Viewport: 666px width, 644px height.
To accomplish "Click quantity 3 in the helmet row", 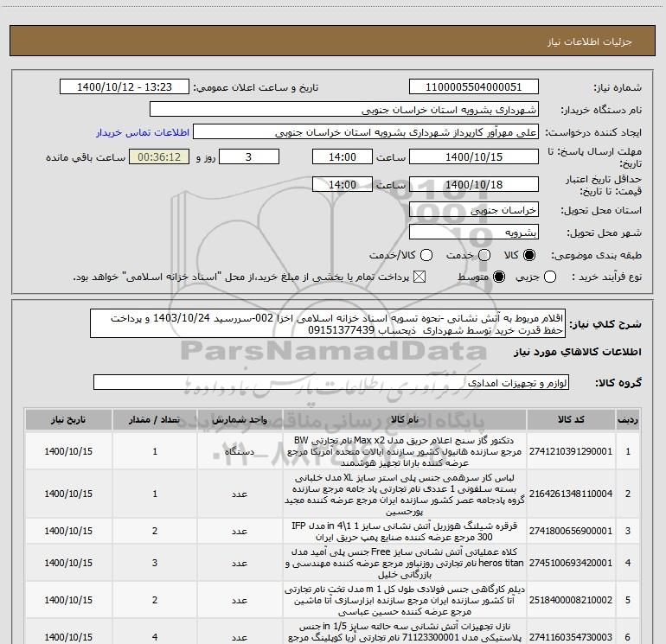I will 155,563.
